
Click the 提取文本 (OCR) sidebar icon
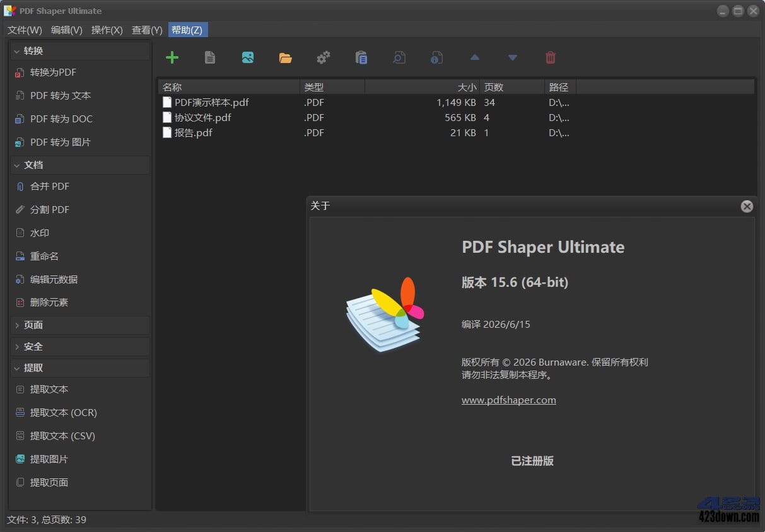pyautogui.click(x=20, y=413)
